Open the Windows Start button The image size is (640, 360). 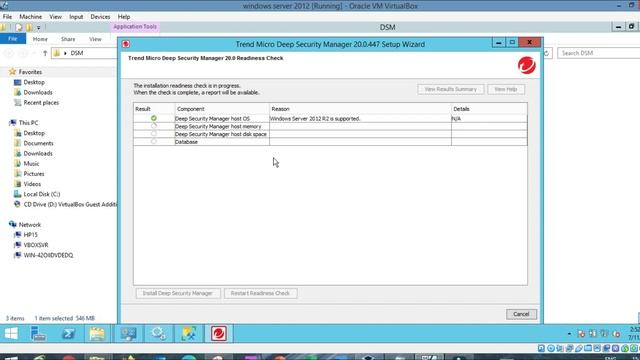(x=11, y=333)
